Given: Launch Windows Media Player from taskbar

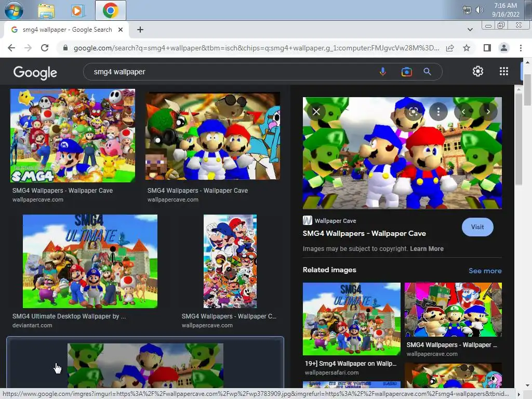Looking at the screenshot, I should pyautogui.click(x=77, y=11).
